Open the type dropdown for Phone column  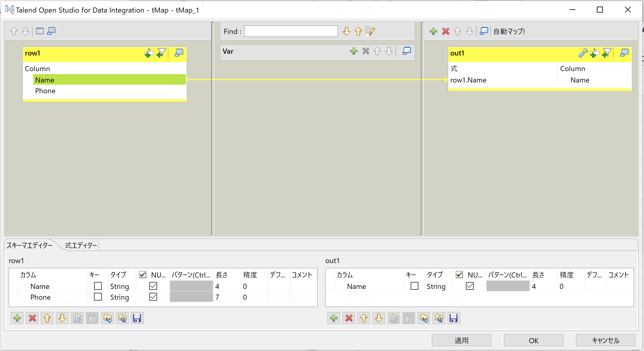(120, 297)
